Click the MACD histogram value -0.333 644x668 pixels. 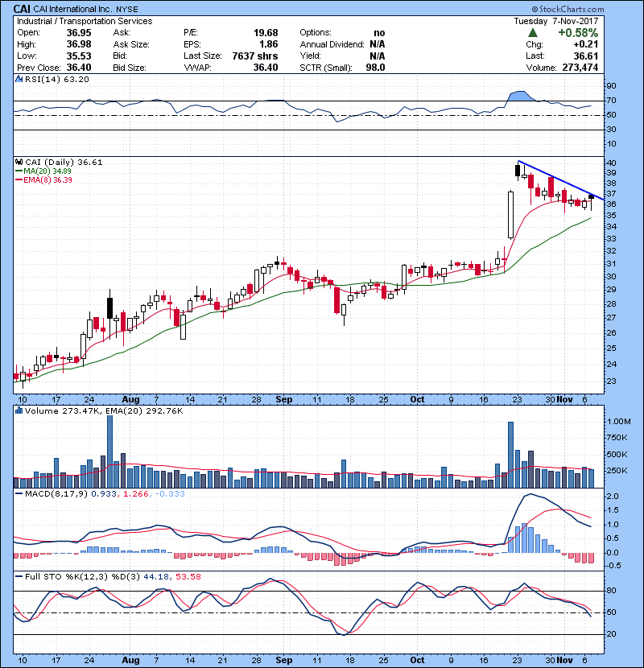tap(170, 494)
